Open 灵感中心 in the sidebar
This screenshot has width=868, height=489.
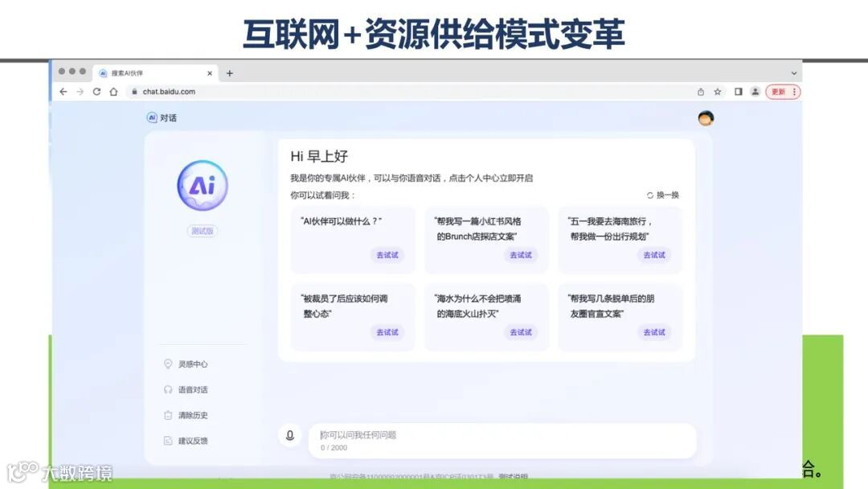[x=186, y=364]
